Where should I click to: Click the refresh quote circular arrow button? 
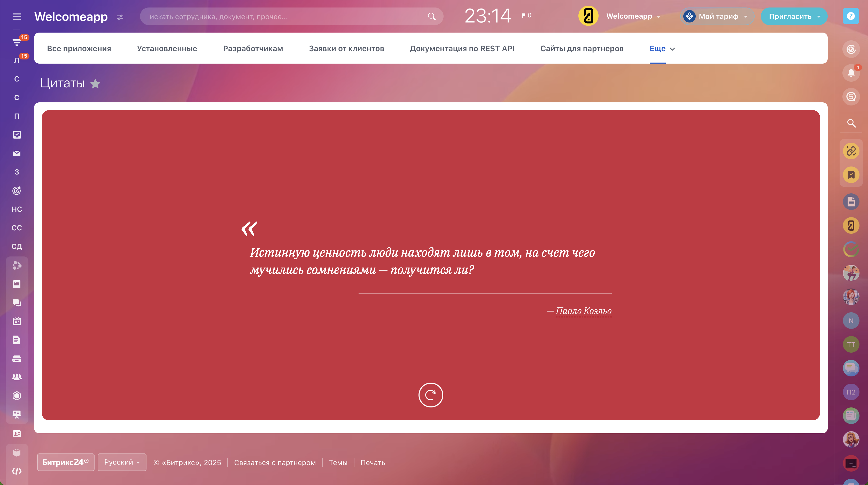[430, 395]
